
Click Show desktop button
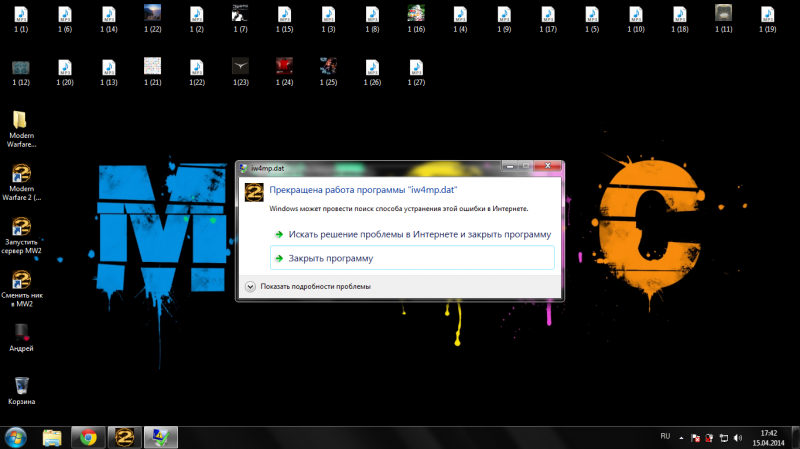[795, 438]
